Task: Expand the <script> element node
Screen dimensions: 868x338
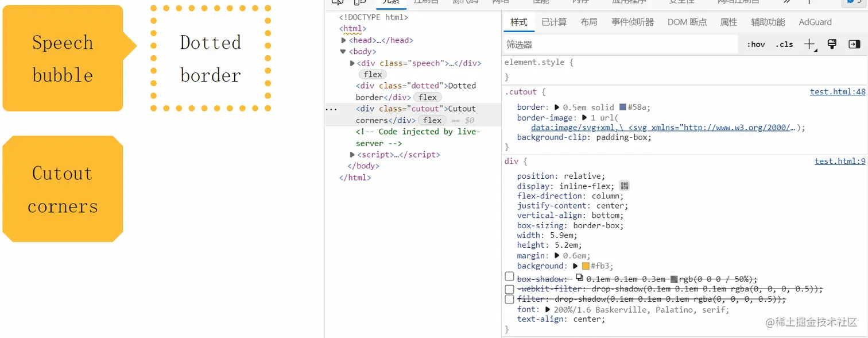Action: (352, 155)
